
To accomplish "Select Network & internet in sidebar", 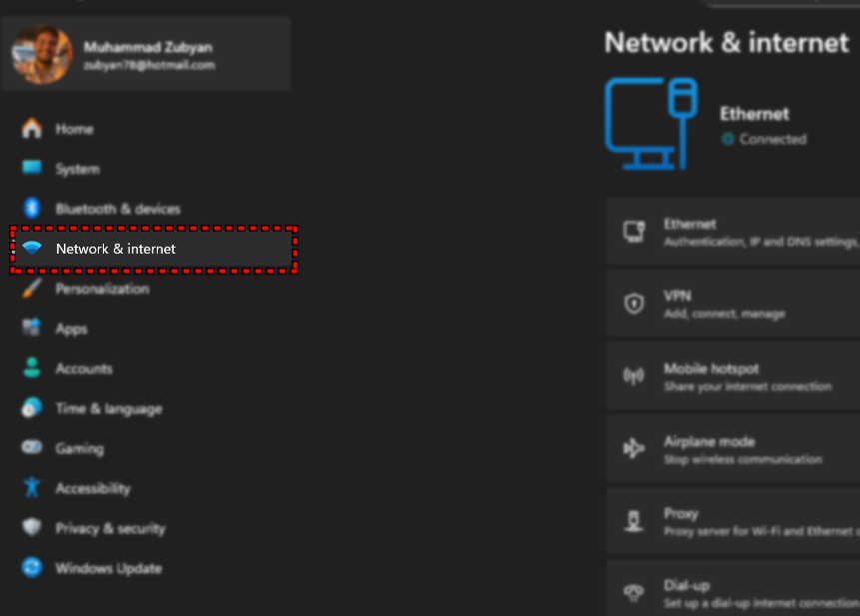I will click(x=115, y=249).
